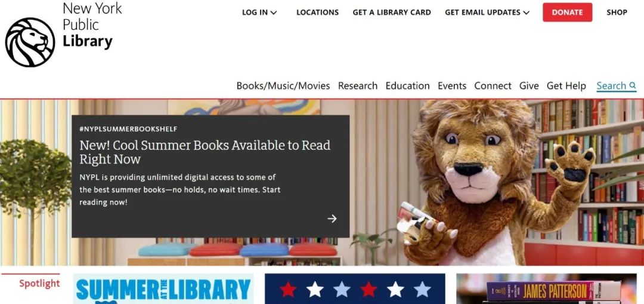Open the Books/Music/Movies menu

coord(283,85)
